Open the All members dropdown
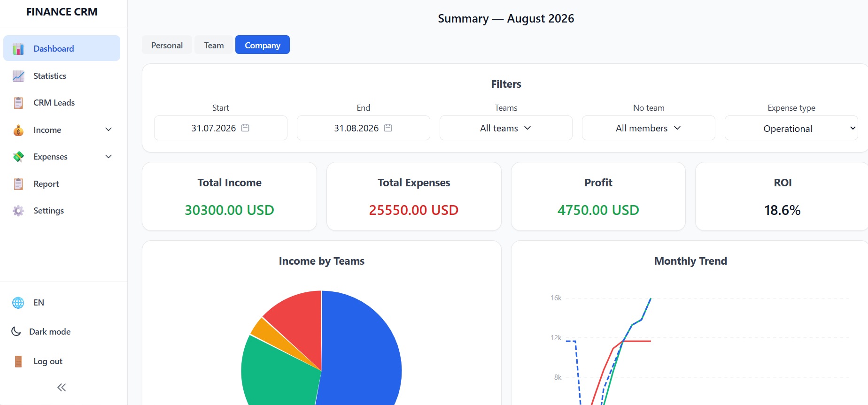Screen dimensions: 868x405 point(649,128)
